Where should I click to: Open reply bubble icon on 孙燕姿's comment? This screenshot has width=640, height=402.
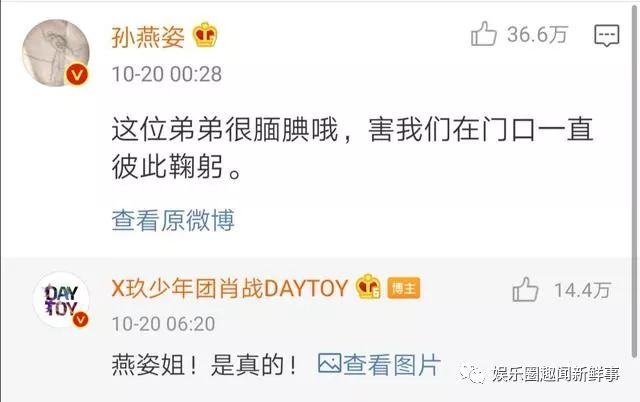pyautogui.click(x=607, y=36)
